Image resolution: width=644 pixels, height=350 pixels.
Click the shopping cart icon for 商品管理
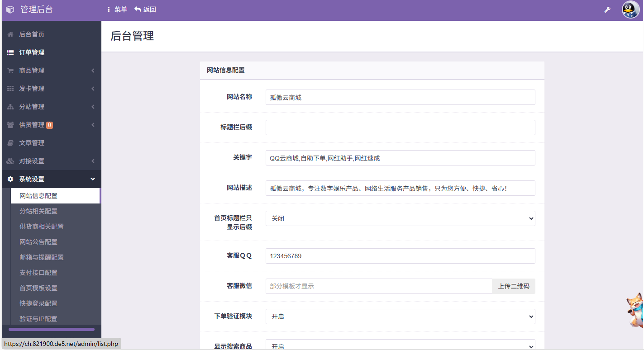[10, 71]
